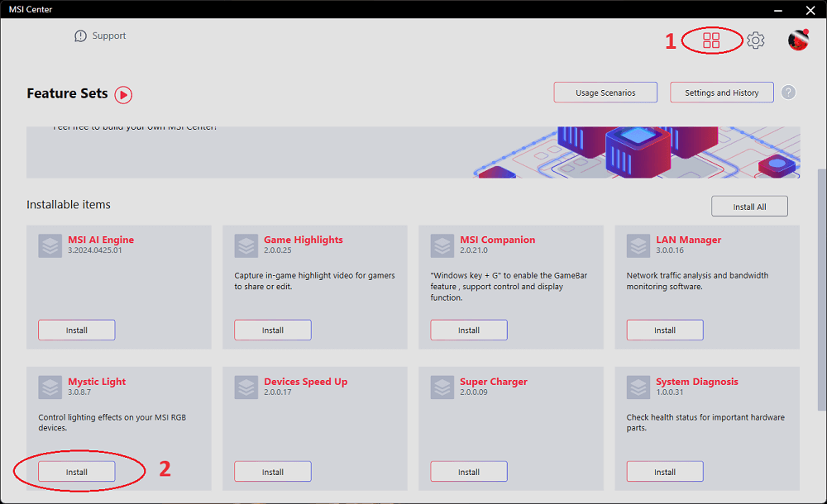This screenshot has width=827, height=504.
Task: Click the System Diagnosis title
Action: pos(696,382)
